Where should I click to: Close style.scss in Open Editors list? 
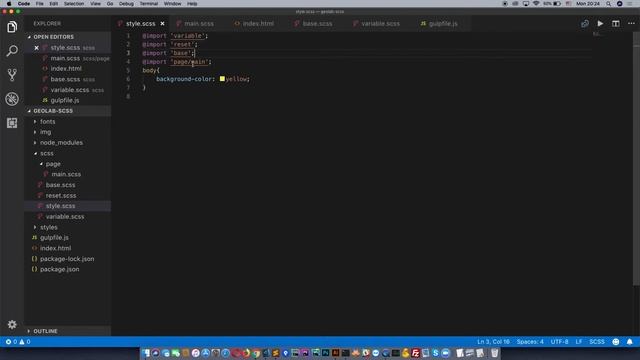click(x=36, y=48)
